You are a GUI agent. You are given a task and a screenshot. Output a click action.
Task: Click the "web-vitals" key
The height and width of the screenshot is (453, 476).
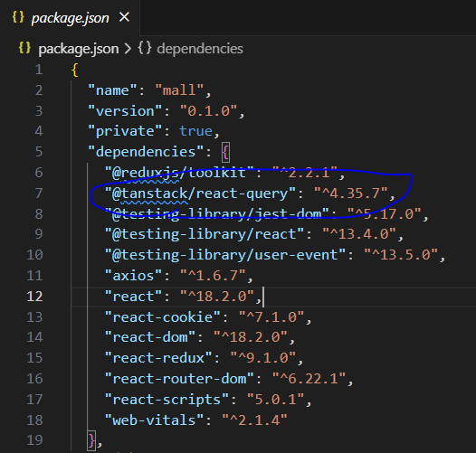[154, 420]
